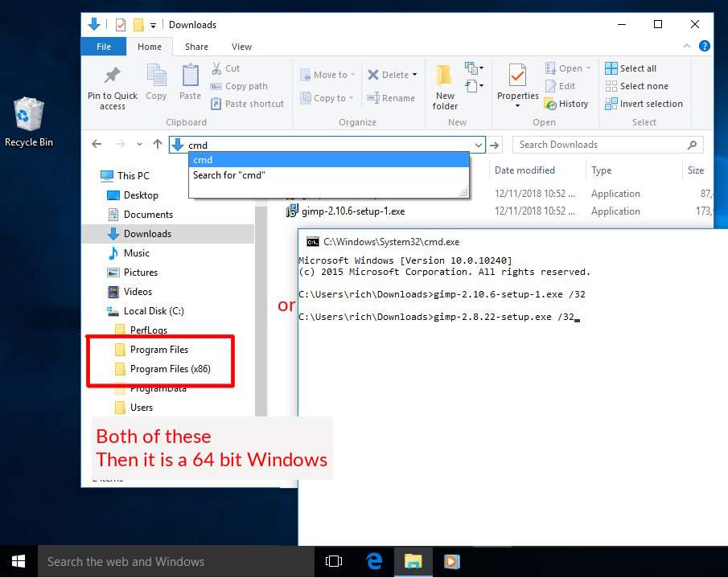The height and width of the screenshot is (578, 728).
Task: Expand the Delete dropdown arrow
Action: [414, 75]
